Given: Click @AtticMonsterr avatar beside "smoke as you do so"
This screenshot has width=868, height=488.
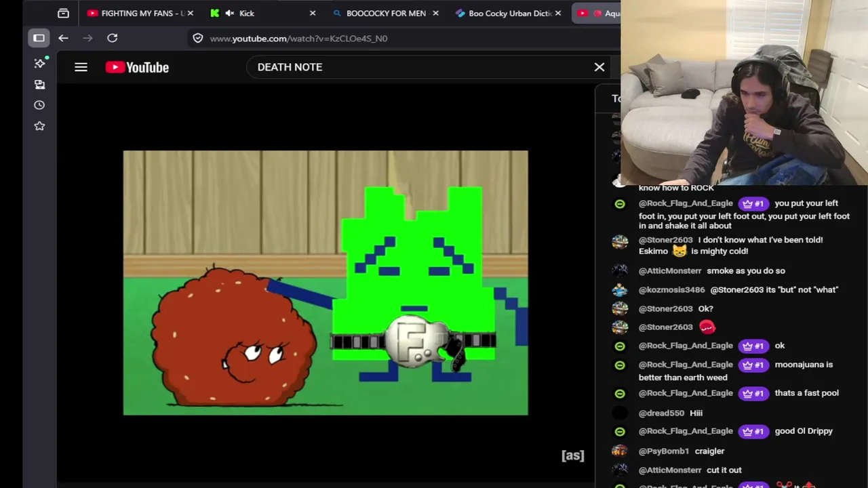Looking at the screenshot, I should coord(620,270).
